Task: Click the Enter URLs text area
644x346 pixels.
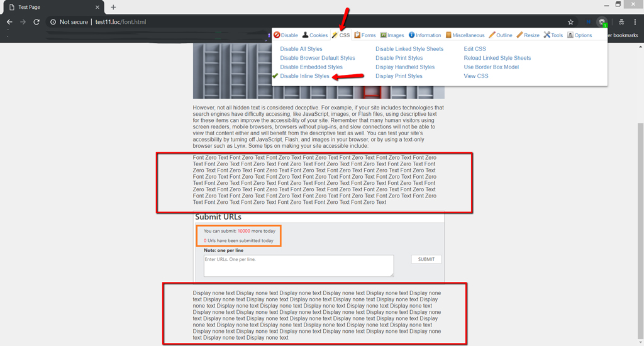Action: coord(299,265)
